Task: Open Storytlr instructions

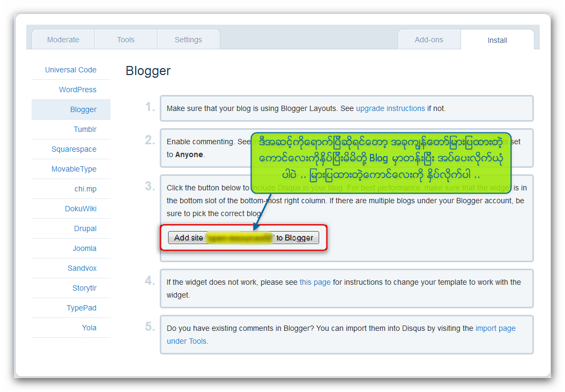Action: point(84,288)
